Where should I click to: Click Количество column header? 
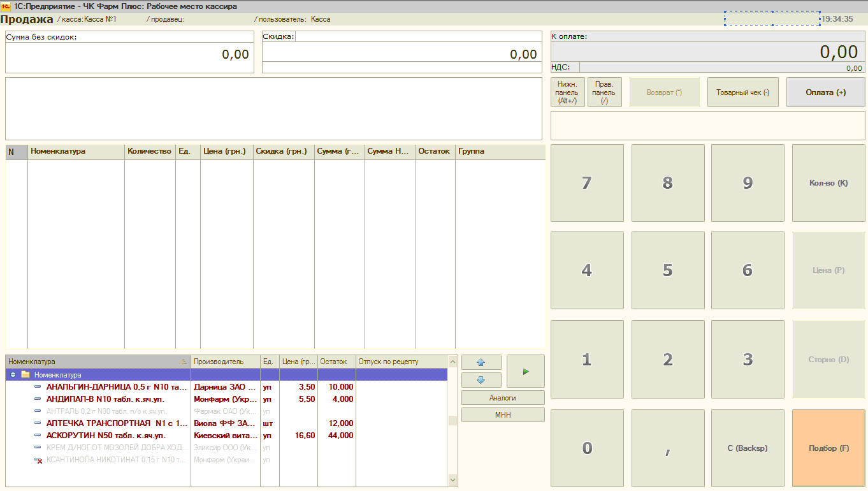click(150, 152)
